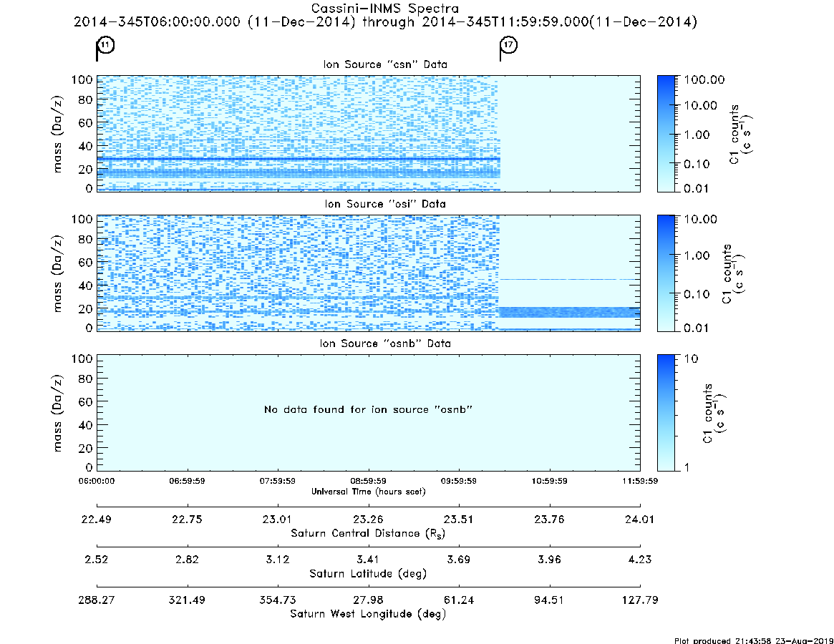Click the osi spectra color bar
Image resolution: width=834 pixels, height=644 pixels.
(666, 273)
